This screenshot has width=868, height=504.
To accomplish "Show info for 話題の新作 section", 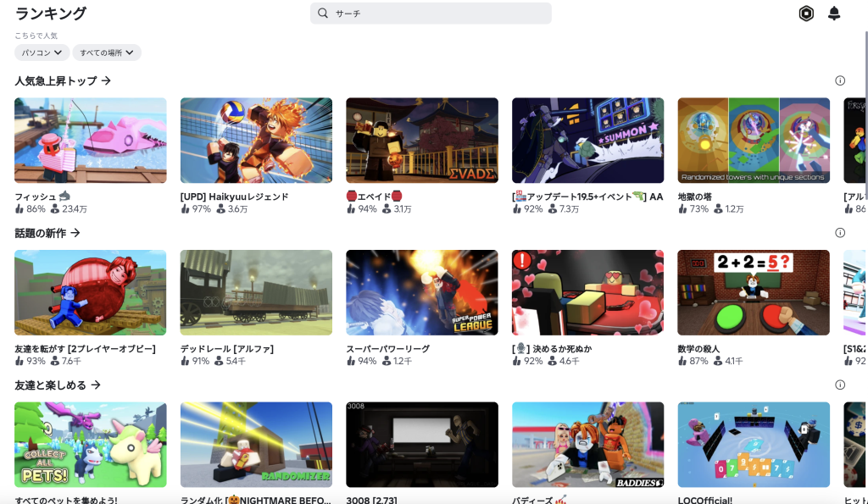I will pos(840,233).
